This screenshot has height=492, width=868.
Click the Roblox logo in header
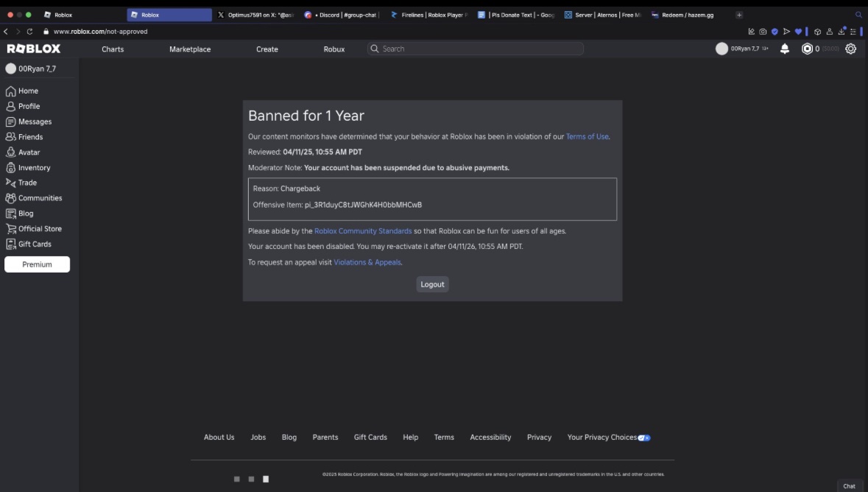(34, 49)
